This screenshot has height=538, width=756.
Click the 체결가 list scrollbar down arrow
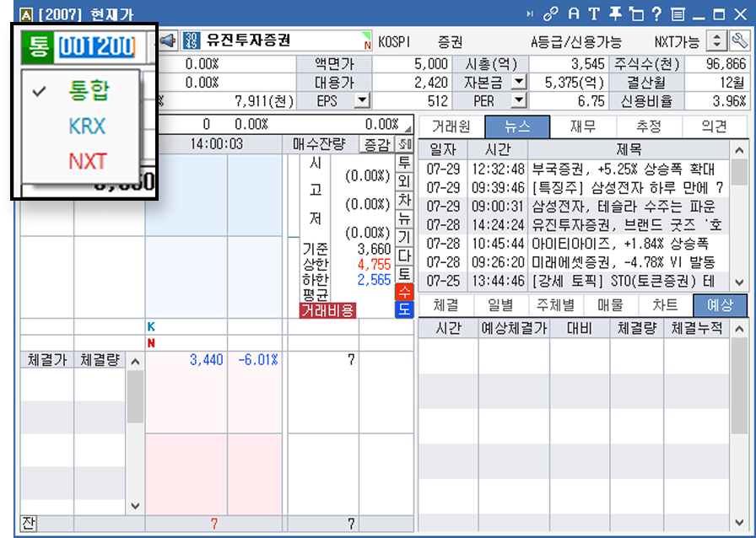click(136, 506)
